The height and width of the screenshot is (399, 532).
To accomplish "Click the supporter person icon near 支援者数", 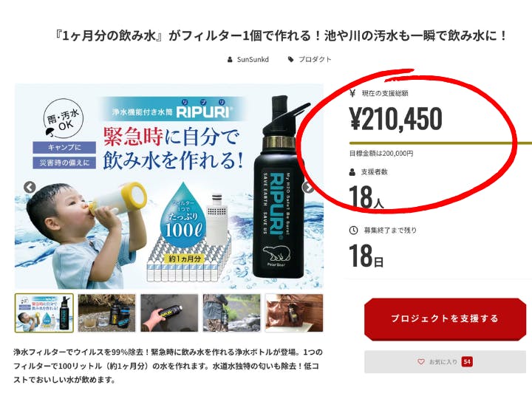I will [352, 172].
